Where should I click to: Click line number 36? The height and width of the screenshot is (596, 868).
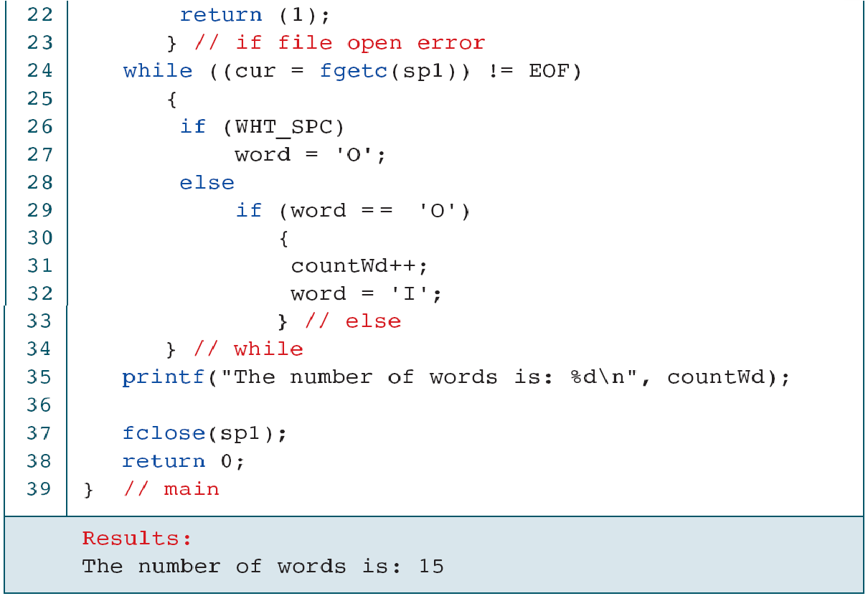[x=40, y=406]
